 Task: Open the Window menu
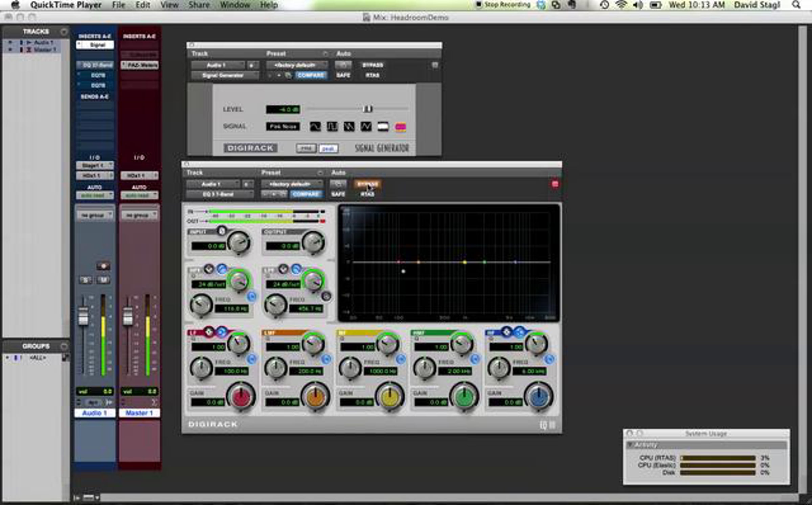click(x=235, y=5)
